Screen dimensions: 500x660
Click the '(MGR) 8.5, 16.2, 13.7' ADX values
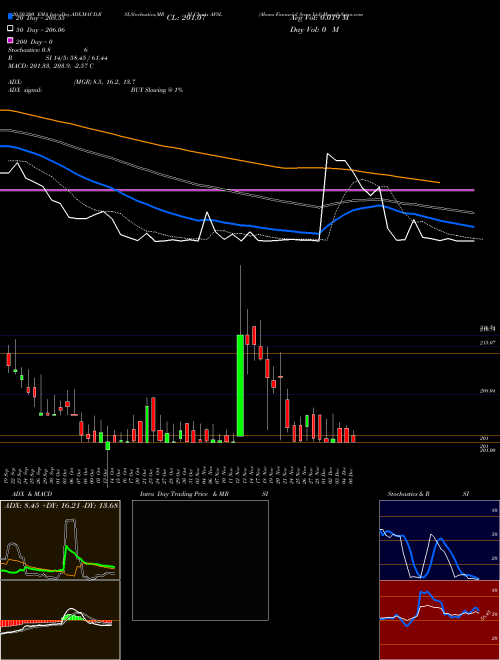point(104,82)
